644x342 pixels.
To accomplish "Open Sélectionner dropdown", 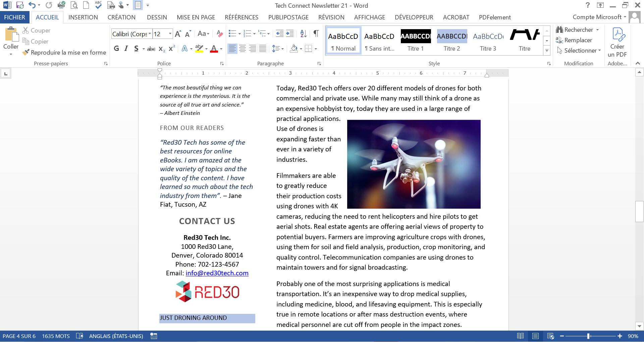I will tap(579, 51).
